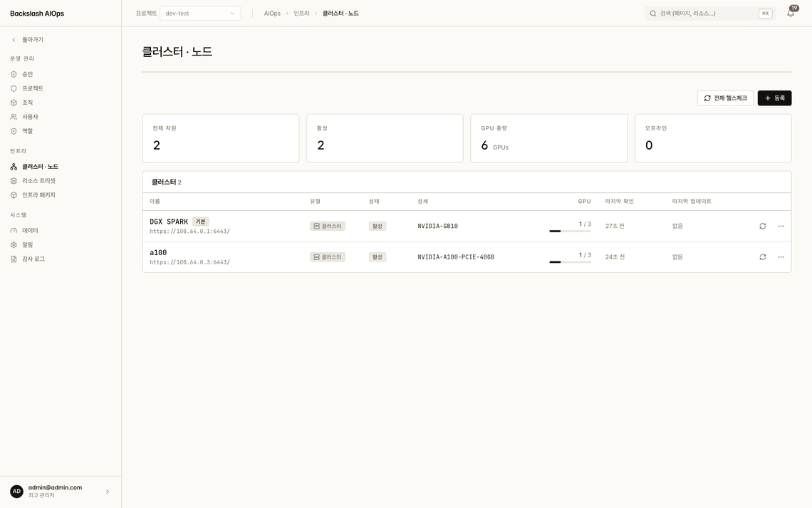This screenshot has width=812, height=508.
Task: Click the search magnifier icon
Action: pos(653,14)
